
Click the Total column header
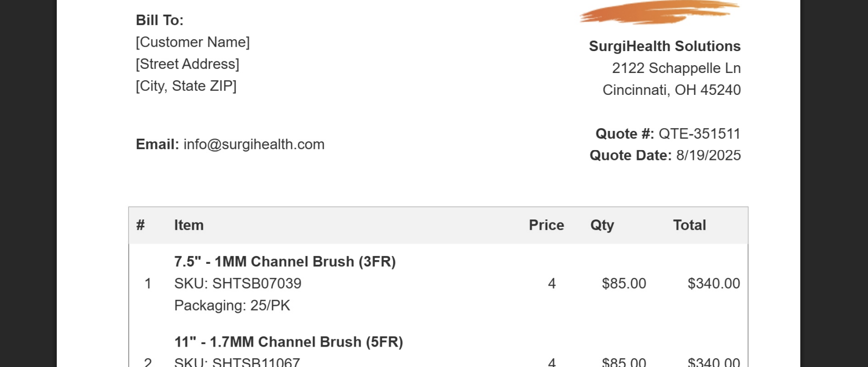689,225
